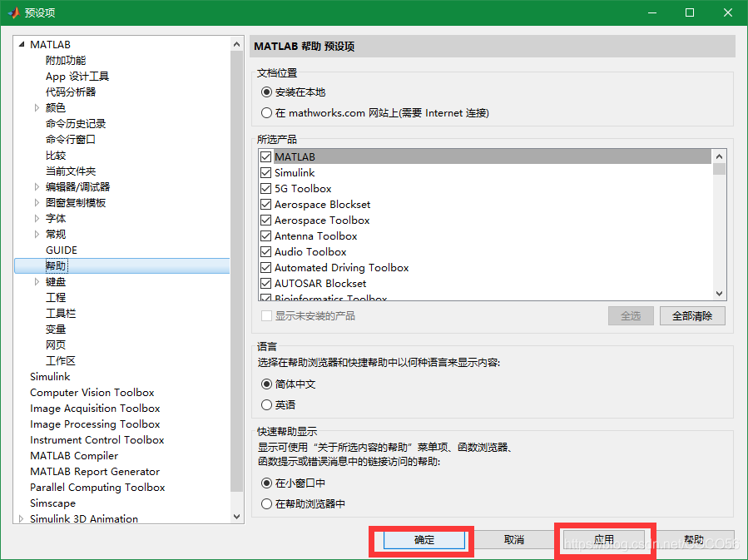Open Image Processing Toolbox preferences
This screenshot has width=748, height=560.
pos(95,424)
